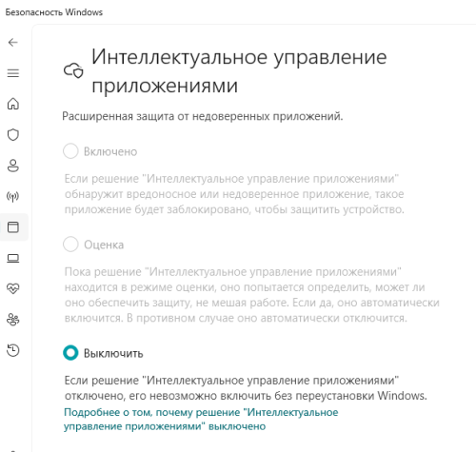Screen dimensions: 476x452
Task: Open Protection history clock icon
Action: pyautogui.click(x=13, y=350)
